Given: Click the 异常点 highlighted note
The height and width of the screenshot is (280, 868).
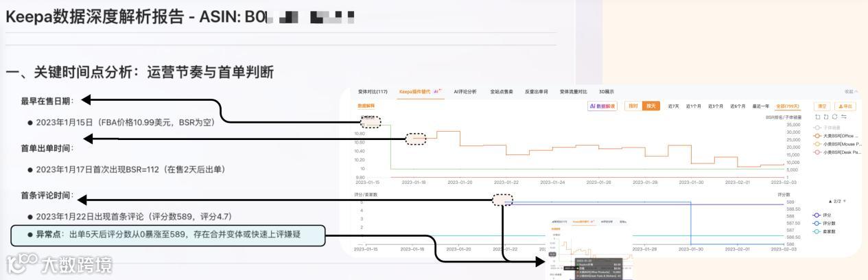Looking at the screenshot, I should 167,235.
